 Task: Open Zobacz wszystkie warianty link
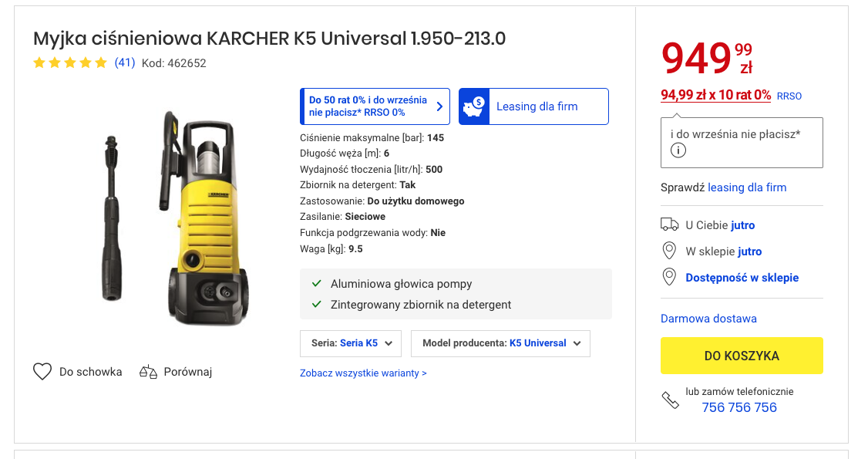pyautogui.click(x=363, y=373)
